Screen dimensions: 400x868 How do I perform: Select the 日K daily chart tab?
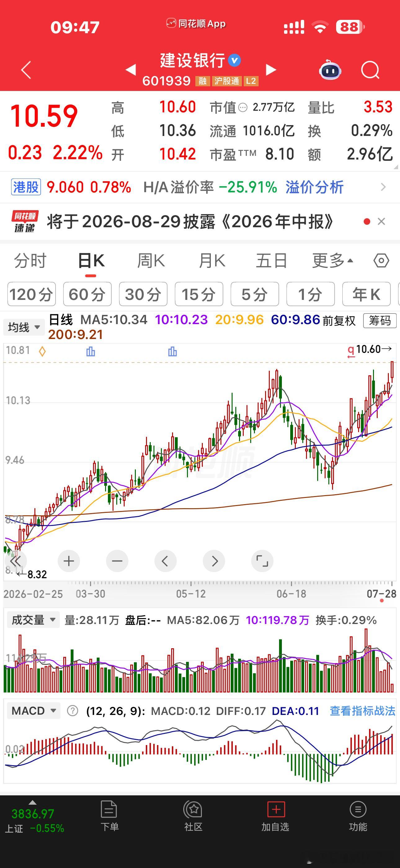[91, 261]
